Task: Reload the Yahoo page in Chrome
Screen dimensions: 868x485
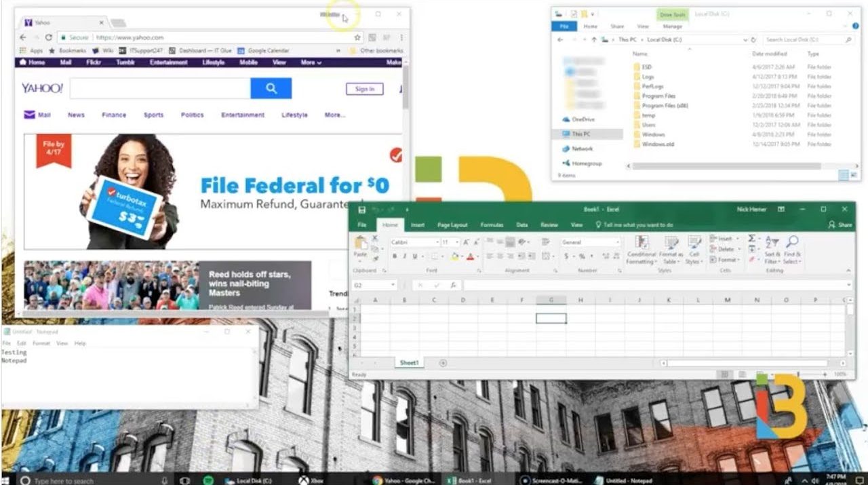Action: [49, 37]
